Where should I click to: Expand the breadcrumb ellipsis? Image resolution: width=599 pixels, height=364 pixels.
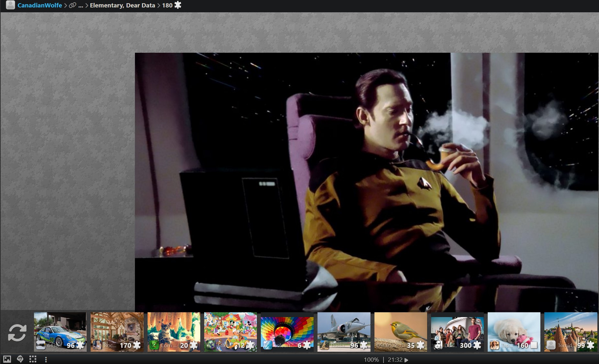(x=81, y=6)
